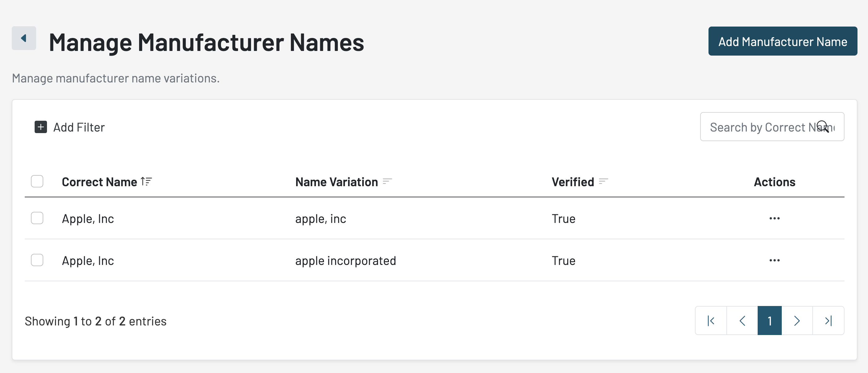Image resolution: width=868 pixels, height=373 pixels.
Task: Check the 'apple incorporated' row checkbox
Action: point(37,260)
